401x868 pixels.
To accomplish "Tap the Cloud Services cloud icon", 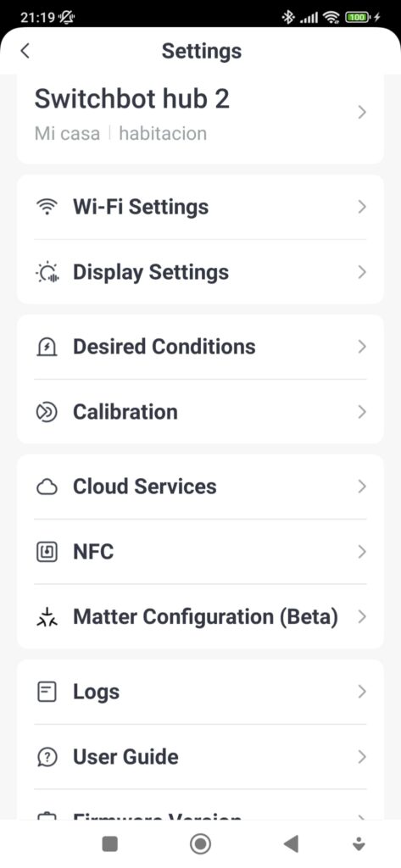I will point(47,487).
